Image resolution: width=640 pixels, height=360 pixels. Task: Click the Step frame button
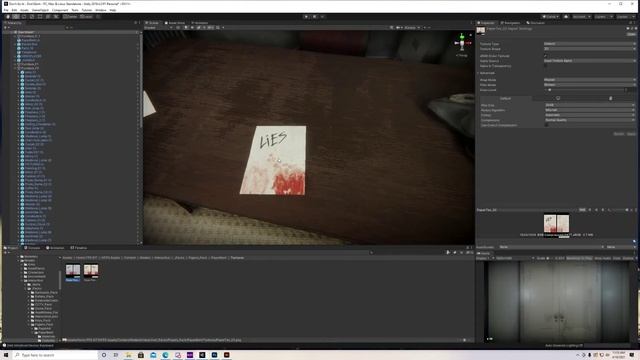click(322, 17)
